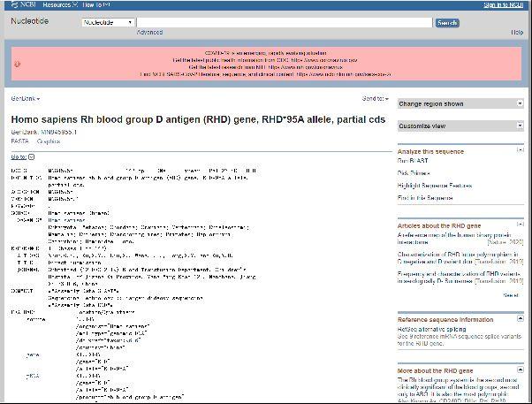
Task: Click the red alert warning icon
Action: pyautogui.click(x=18, y=64)
